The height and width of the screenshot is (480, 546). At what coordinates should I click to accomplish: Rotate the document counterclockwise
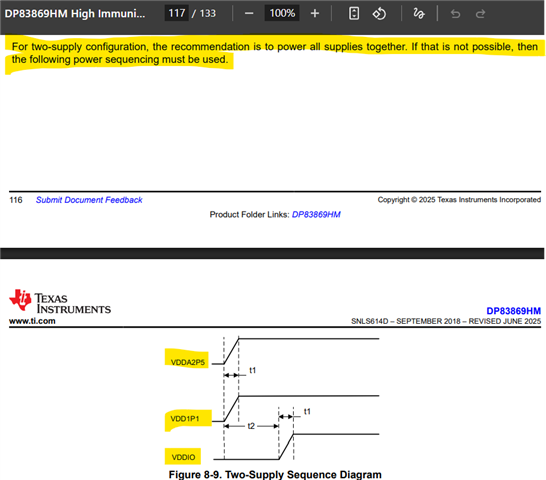(x=379, y=14)
